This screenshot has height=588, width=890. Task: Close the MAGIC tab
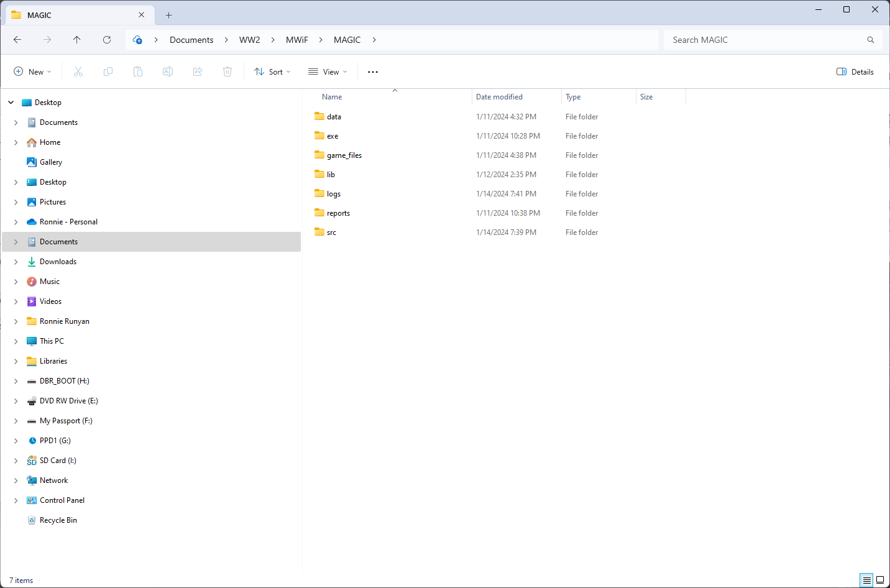142,15
